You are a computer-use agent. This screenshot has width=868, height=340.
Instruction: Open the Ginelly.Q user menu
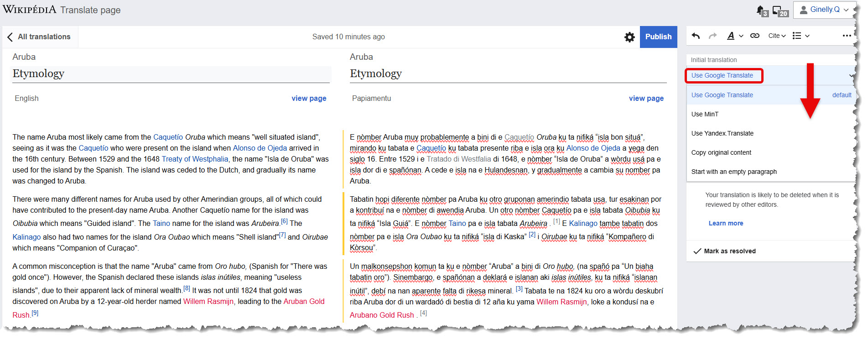click(824, 10)
